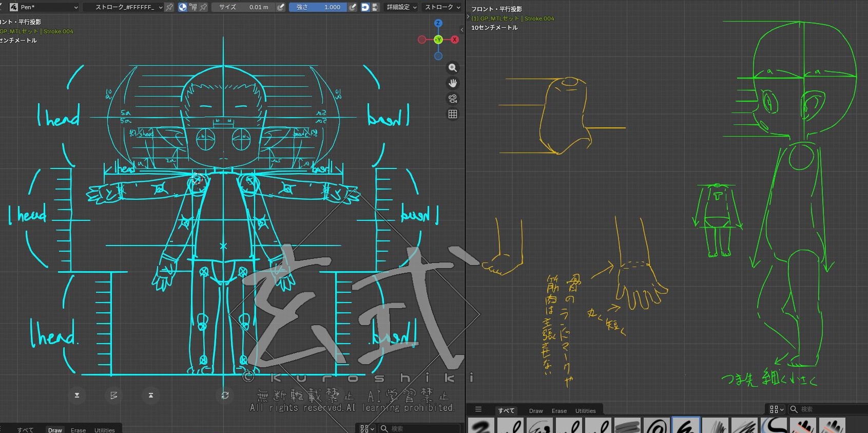Toggle pen pressure for strength
The image size is (868, 433).
point(352,7)
